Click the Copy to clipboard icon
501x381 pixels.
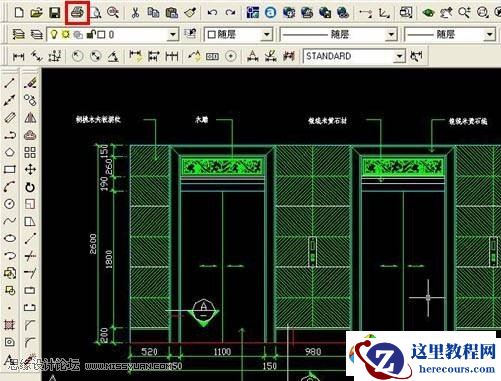coord(153,13)
